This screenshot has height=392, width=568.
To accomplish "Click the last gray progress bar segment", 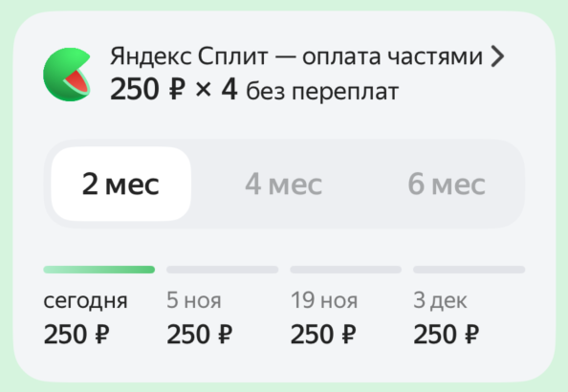I will pyautogui.click(x=470, y=270).
